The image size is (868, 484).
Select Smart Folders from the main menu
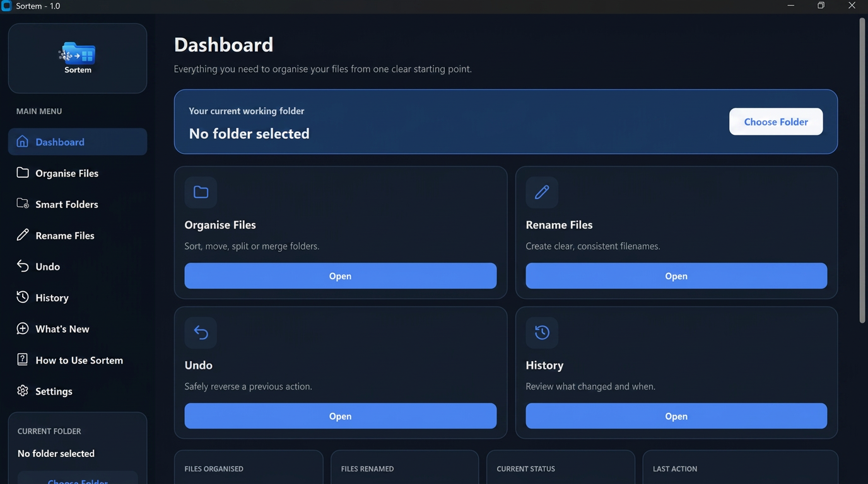pos(78,204)
